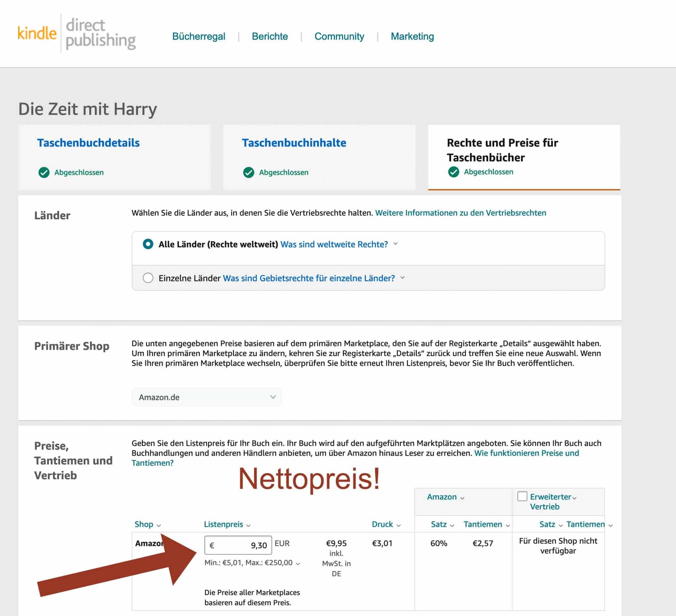This screenshot has width=676, height=616.
Task: Click chevron beside the Shop column header
Action: click(159, 525)
